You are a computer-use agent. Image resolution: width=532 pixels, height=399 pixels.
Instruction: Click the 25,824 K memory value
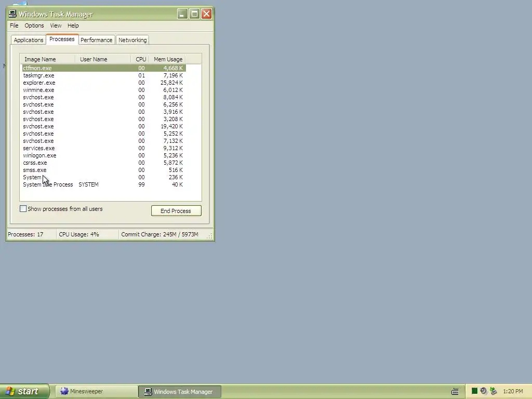pyautogui.click(x=171, y=83)
